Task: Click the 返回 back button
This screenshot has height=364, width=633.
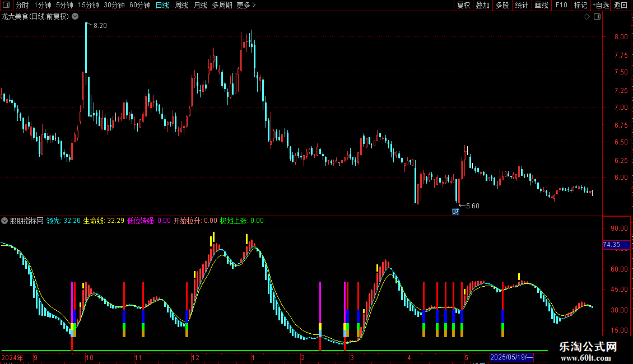Action: [621, 5]
